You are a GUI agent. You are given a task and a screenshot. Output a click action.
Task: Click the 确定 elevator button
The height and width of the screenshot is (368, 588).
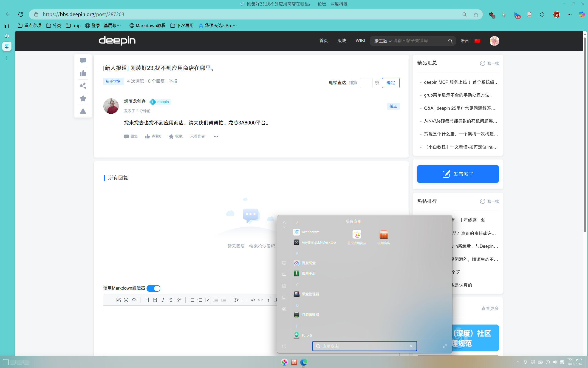(390, 83)
